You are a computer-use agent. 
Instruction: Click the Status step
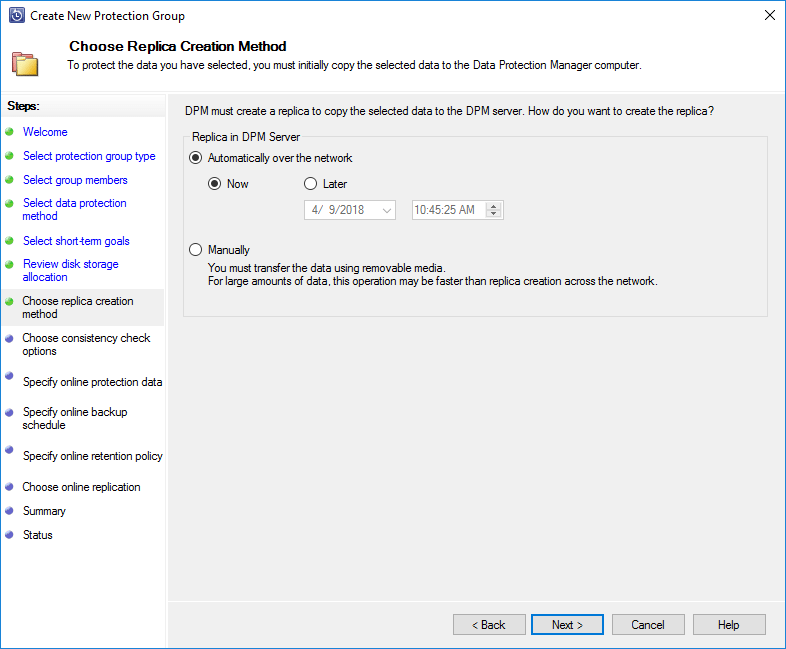click(x=38, y=535)
